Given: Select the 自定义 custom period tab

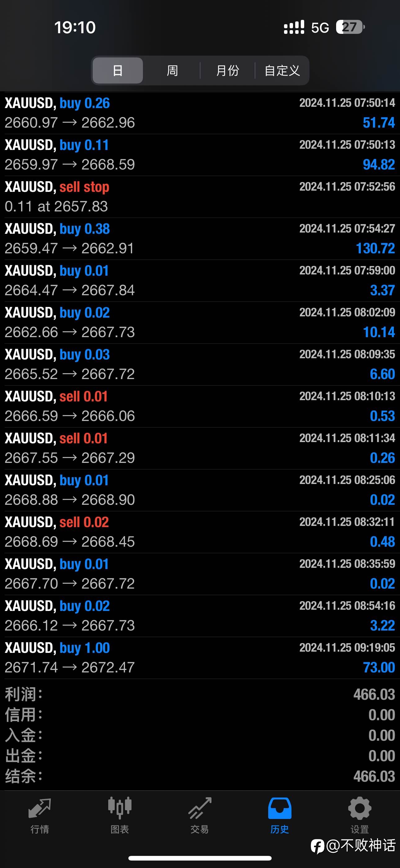Looking at the screenshot, I should point(282,70).
